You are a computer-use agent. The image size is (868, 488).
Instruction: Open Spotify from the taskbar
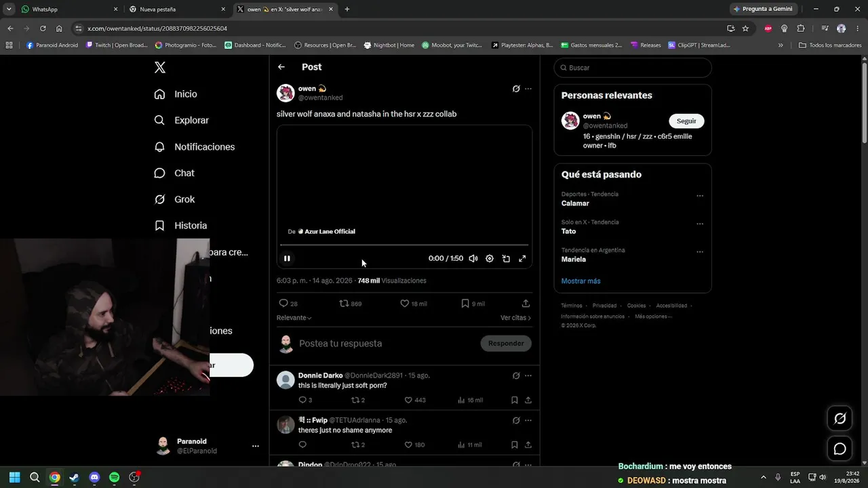pyautogui.click(x=115, y=477)
